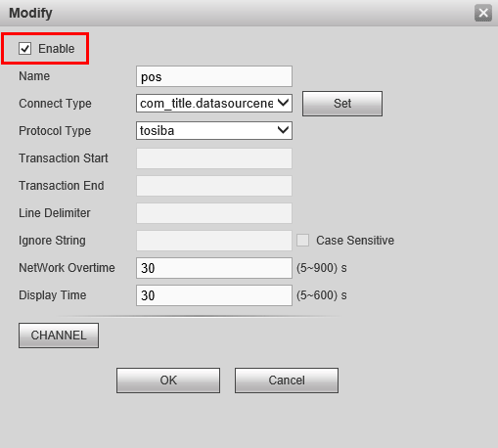498x448 pixels.
Task: Confirm changes with the OK button
Action: tap(168, 381)
